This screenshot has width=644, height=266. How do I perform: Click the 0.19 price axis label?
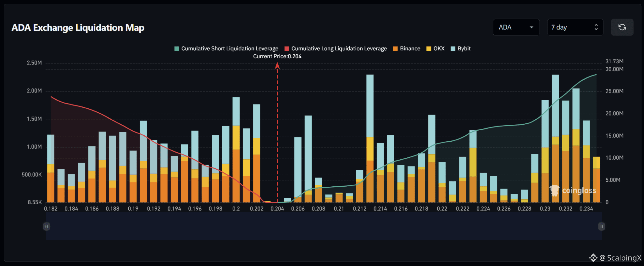coord(133,209)
